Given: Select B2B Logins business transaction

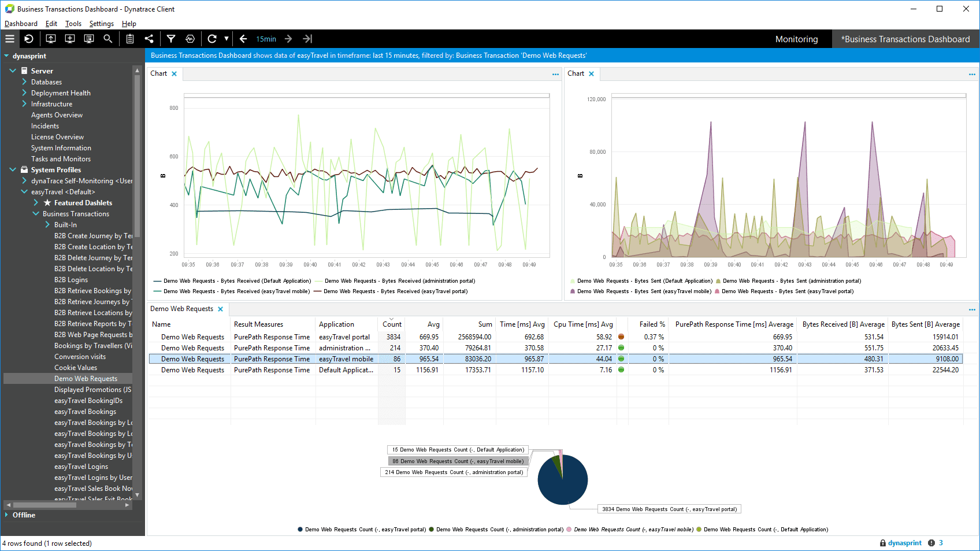Looking at the screenshot, I should (x=71, y=280).
